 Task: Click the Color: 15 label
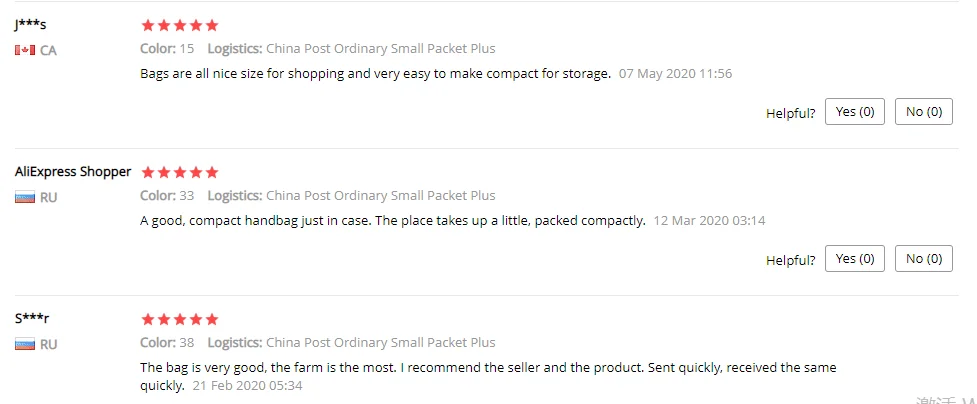pyautogui.click(x=167, y=49)
